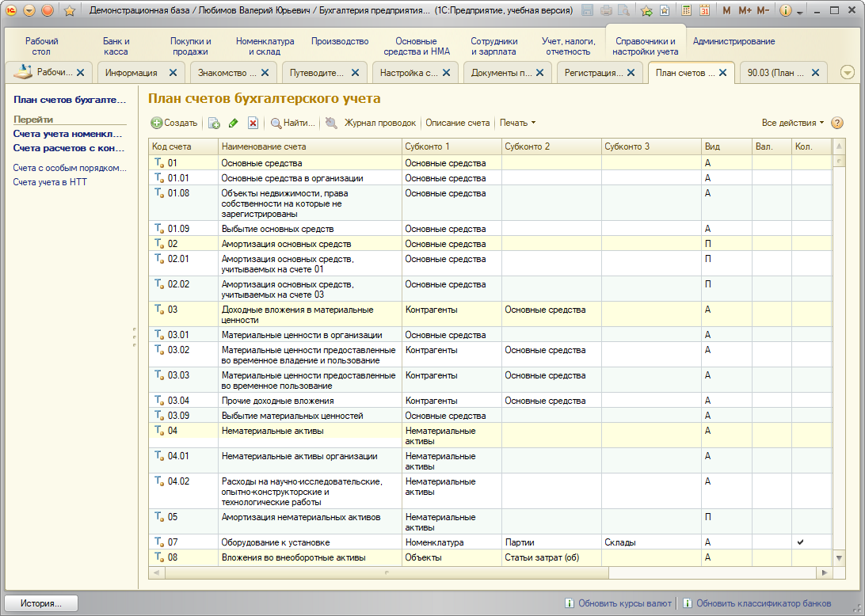Open Банк и касса section

coord(116,47)
